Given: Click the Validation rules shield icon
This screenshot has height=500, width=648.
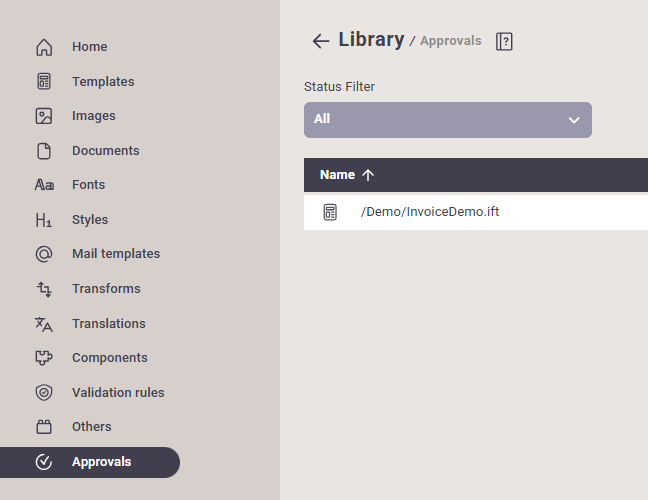Looking at the screenshot, I should tap(43, 393).
